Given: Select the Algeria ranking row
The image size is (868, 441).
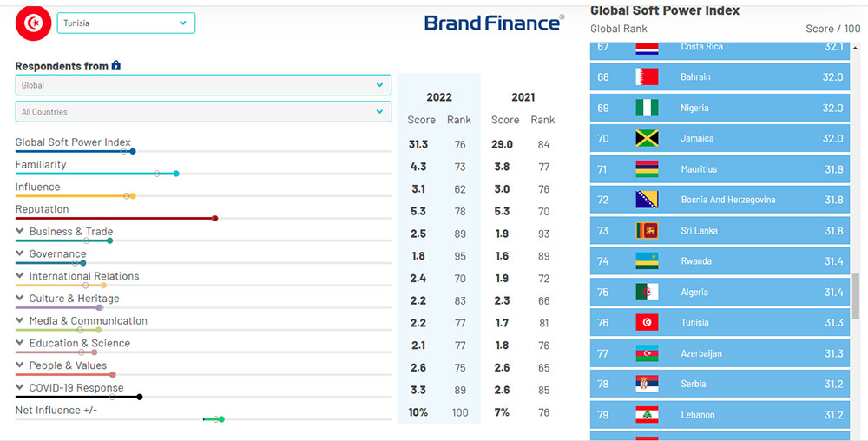Looking at the screenshot, I should [x=720, y=293].
